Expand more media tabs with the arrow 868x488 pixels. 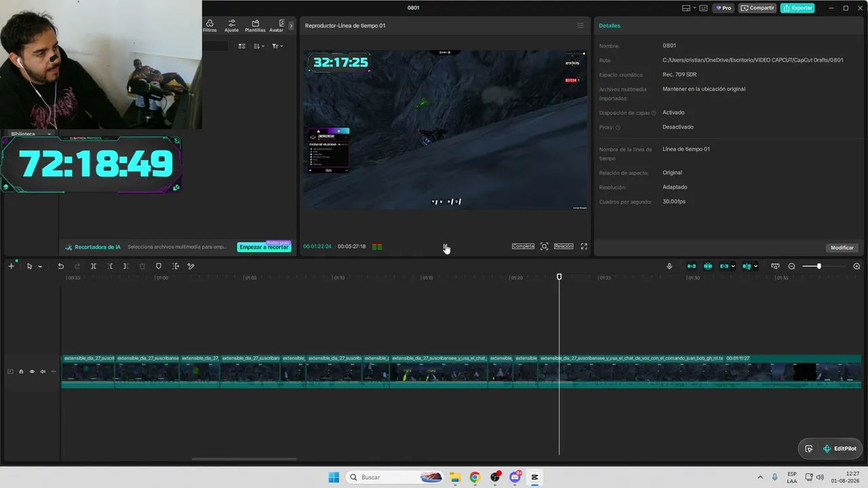coord(291,26)
